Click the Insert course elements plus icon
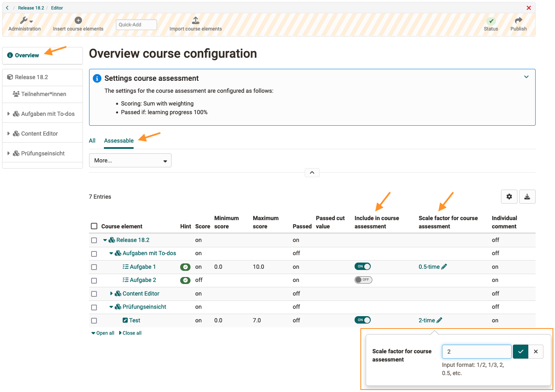This screenshot has width=555, height=392. coord(78,20)
